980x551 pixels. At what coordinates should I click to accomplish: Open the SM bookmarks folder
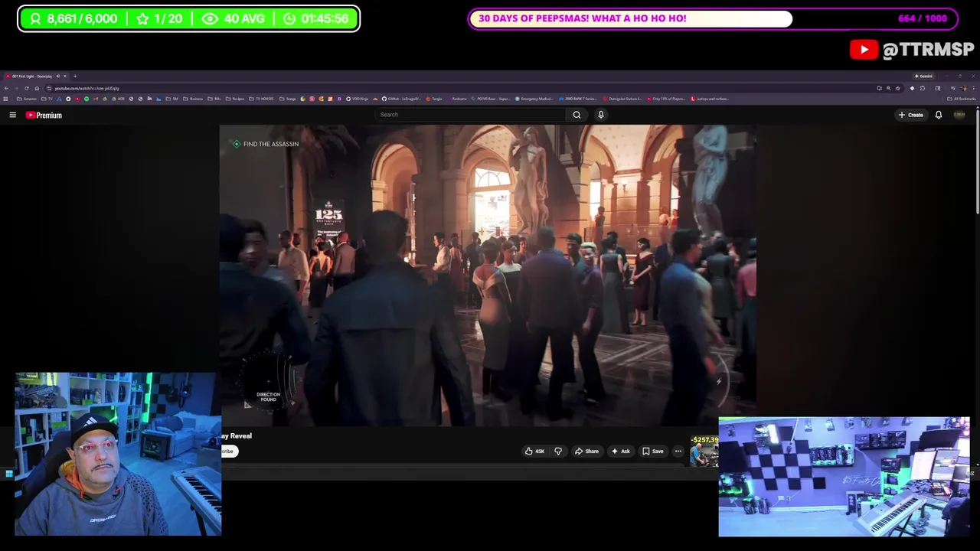point(171,99)
